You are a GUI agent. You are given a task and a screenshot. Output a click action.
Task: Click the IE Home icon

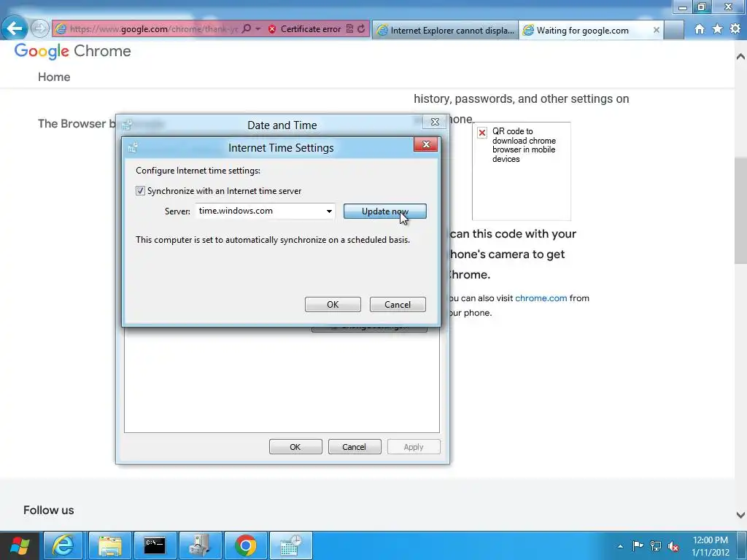[x=700, y=29]
